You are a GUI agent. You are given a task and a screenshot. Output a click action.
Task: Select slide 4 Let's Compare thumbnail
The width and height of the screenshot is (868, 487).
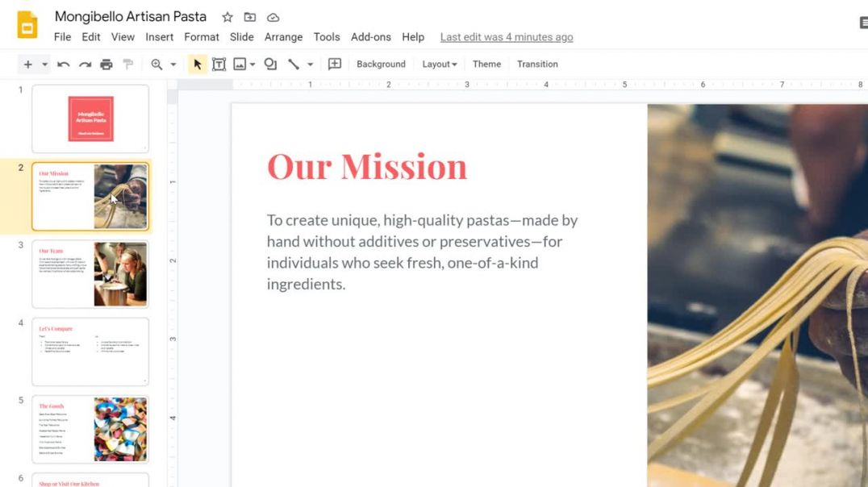pos(90,352)
